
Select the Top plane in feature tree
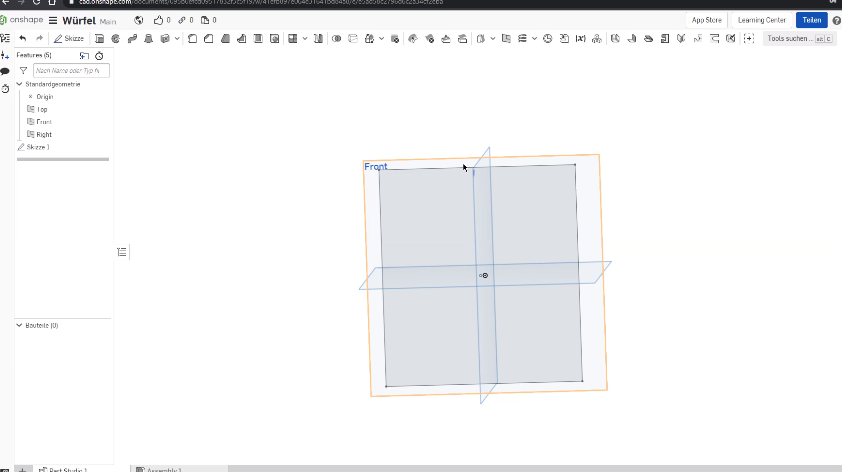point(42,109)
